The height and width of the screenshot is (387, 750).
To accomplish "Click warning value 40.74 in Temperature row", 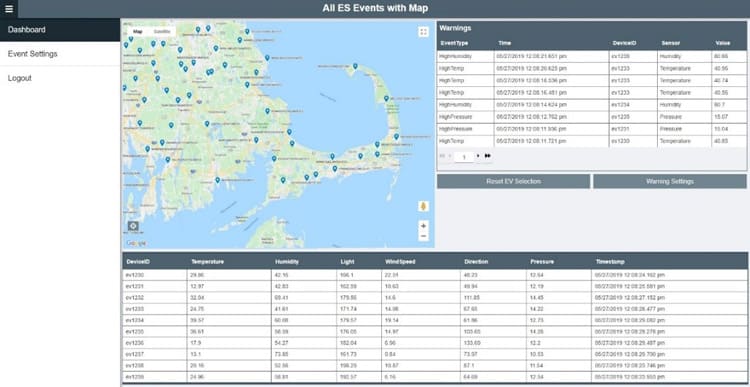I will (x=721, y=81).
